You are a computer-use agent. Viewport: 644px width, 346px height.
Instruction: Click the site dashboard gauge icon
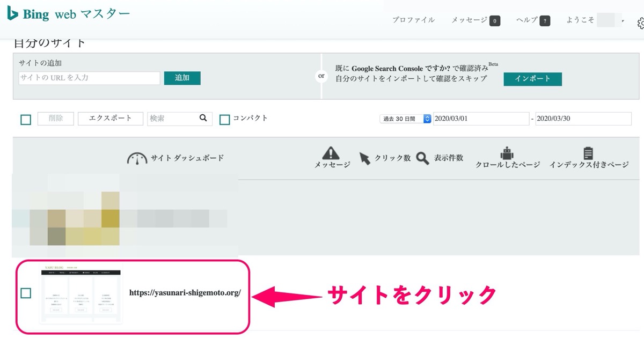137,158
